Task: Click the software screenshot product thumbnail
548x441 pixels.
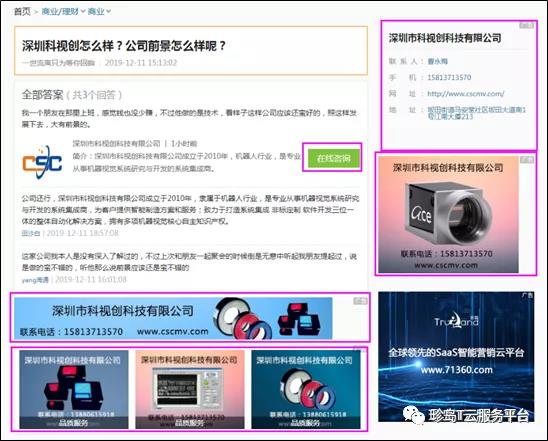Action: click(x=190, y=390)
